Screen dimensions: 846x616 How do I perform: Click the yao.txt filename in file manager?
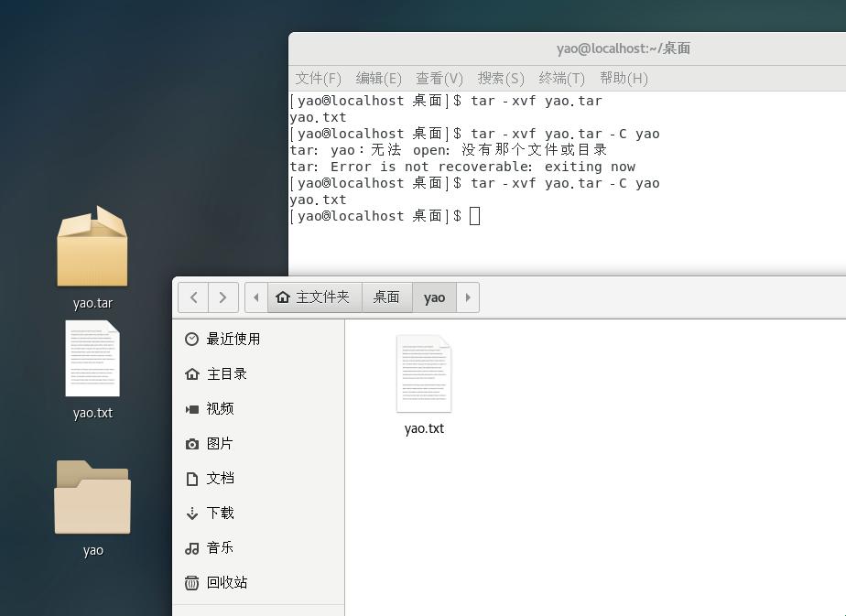(x=424, y=429)
